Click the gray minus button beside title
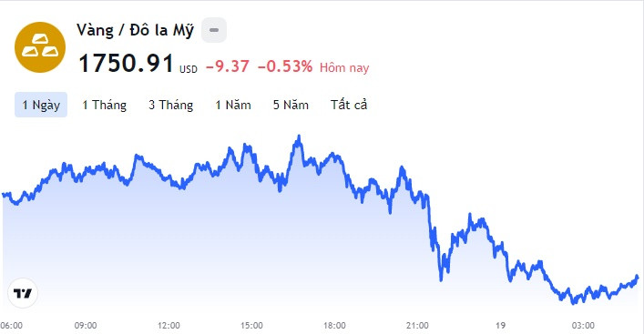 pyautogui.click(x=214, y=30)
